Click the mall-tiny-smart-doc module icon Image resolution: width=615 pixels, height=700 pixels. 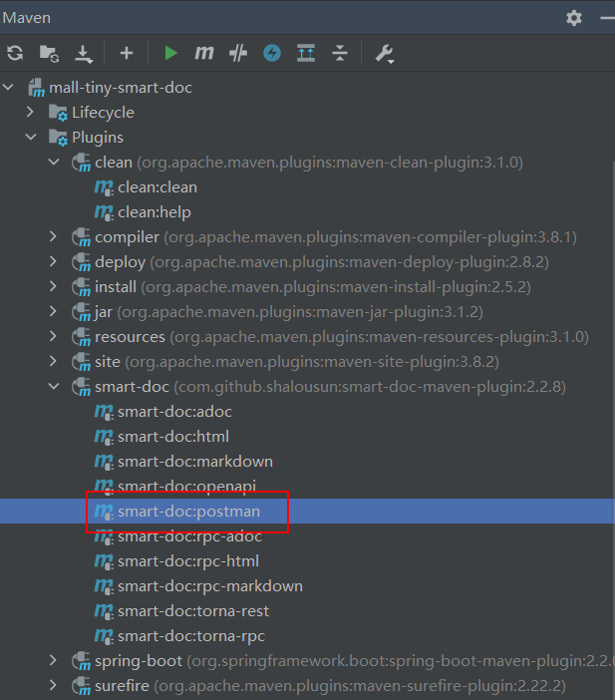click(36, 88)
